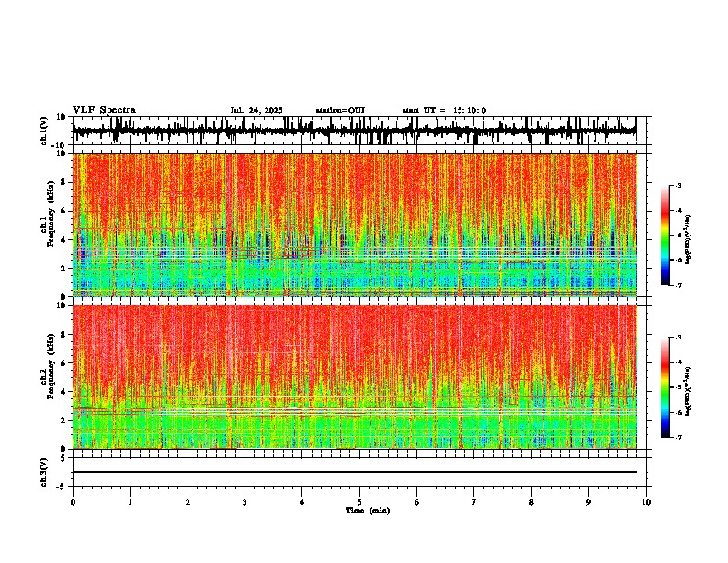The image size is (728, 563).
Task: Click the "VLF Spectra" plot title
Action: pos(104,110)
